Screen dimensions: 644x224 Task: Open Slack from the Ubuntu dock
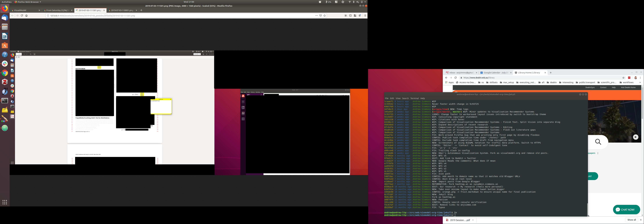point(5,64)
